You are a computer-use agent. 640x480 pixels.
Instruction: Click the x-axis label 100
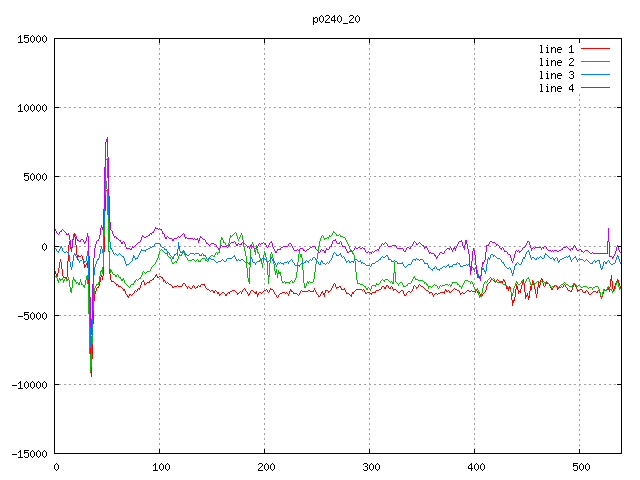tap(161, 467)
